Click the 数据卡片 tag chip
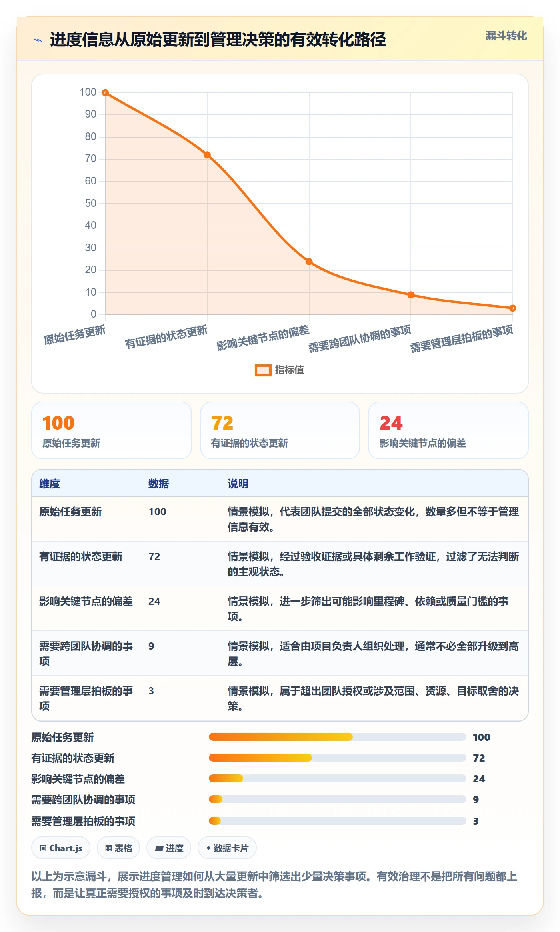The height and width of the screenshot is (932, 560). pyautogui.click(x=227, y=848)
